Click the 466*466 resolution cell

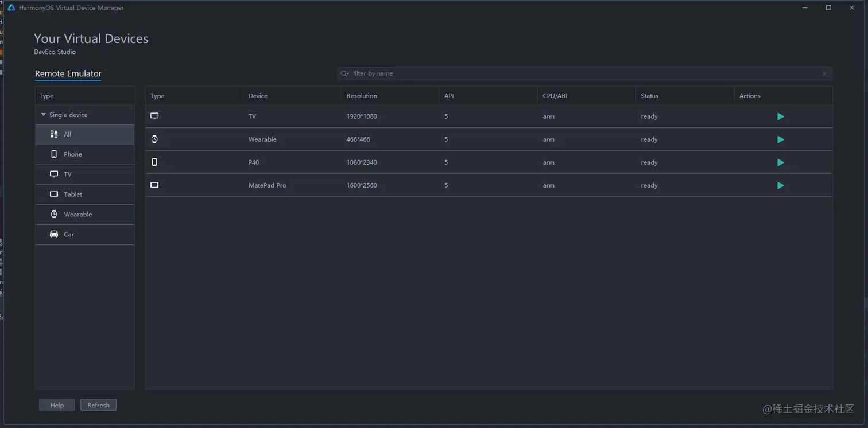(358, 139)
